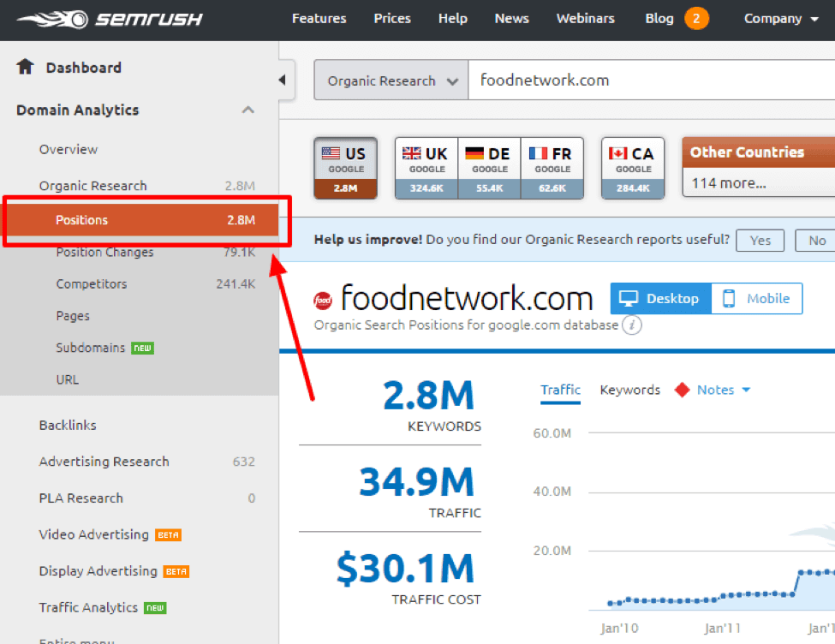The width and height of the screenshot is (835, 644).
Task: Open News page
Action: pyautogui.click(x=512, y=19)
